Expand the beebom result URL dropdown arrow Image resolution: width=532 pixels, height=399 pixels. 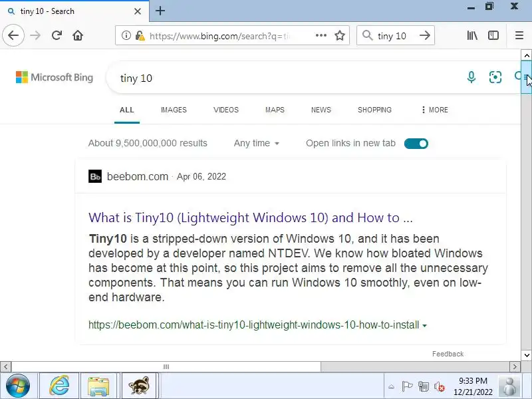(424, 326)
